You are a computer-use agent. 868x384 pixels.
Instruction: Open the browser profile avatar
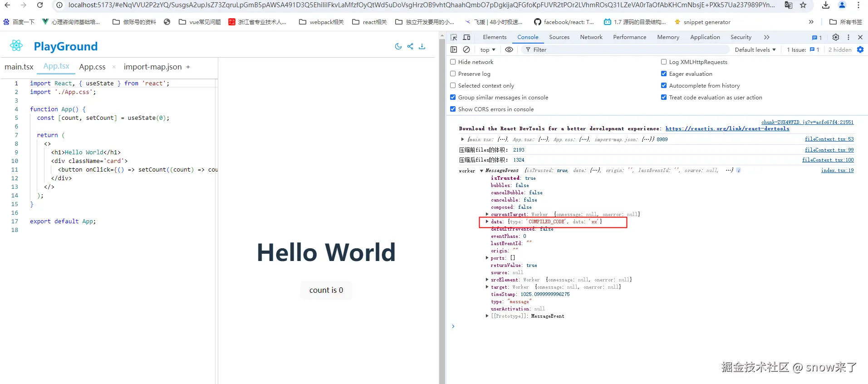[842, 5]
